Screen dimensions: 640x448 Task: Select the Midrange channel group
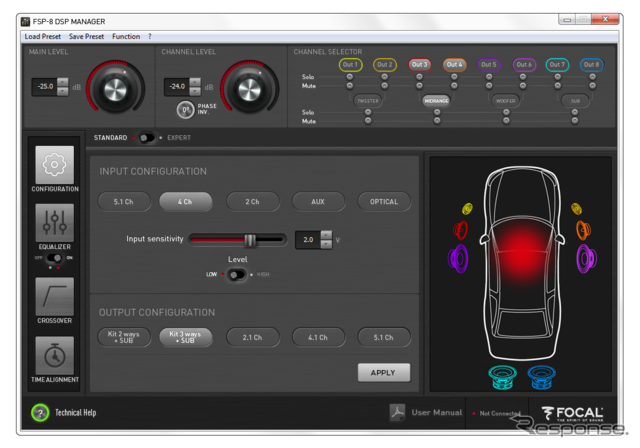[x=436, y=100]
